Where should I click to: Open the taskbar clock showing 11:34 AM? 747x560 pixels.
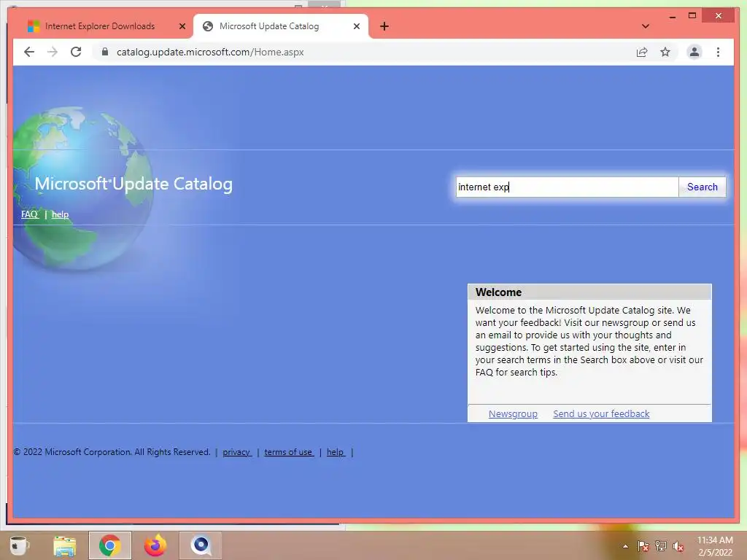tap(715, 546)
